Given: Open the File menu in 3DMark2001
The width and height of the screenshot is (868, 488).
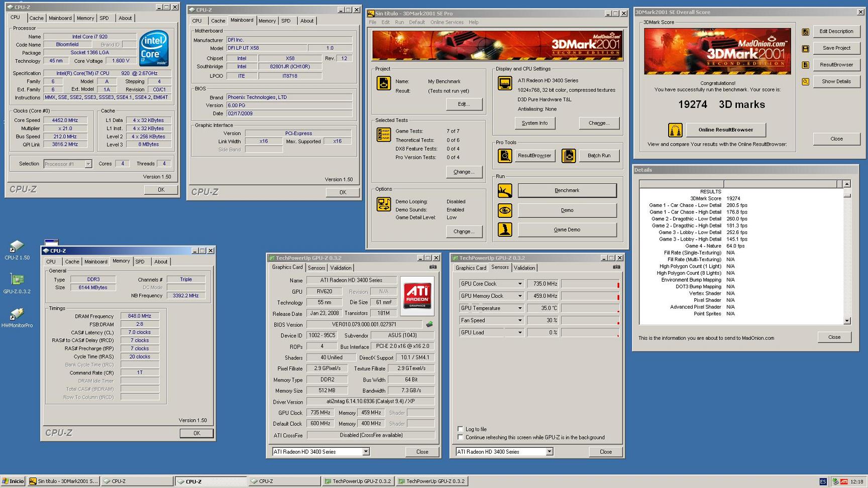Looking at the screenshot, I should [373, 22].
